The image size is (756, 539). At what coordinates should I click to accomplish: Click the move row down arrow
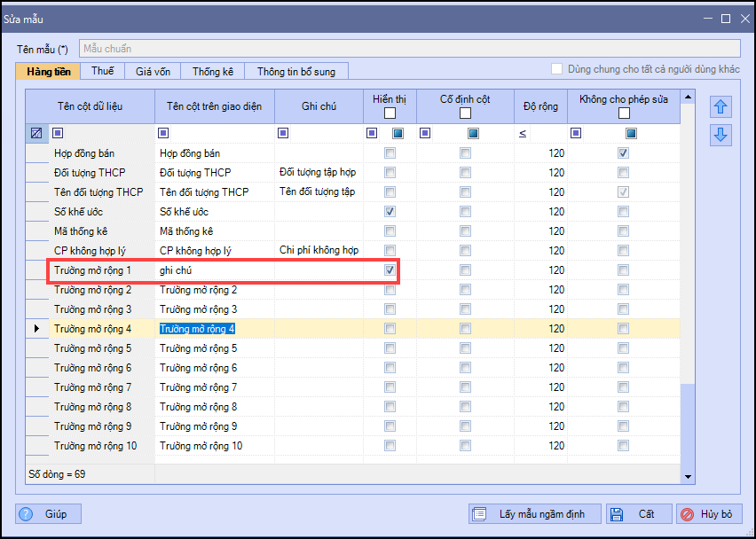(721, 135)
